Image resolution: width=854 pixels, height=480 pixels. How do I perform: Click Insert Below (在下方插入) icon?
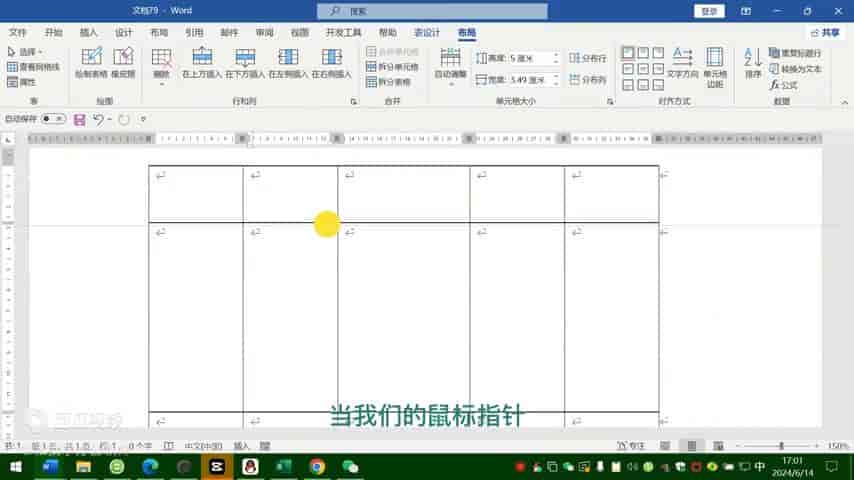pos(245,57)
